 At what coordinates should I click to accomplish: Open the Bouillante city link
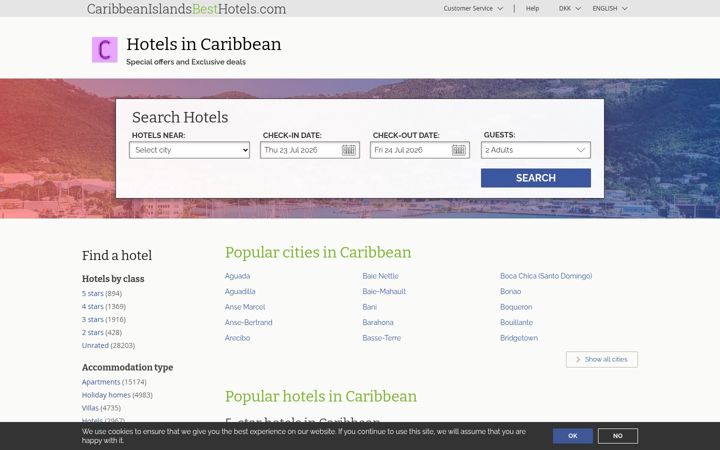point(517,322)
